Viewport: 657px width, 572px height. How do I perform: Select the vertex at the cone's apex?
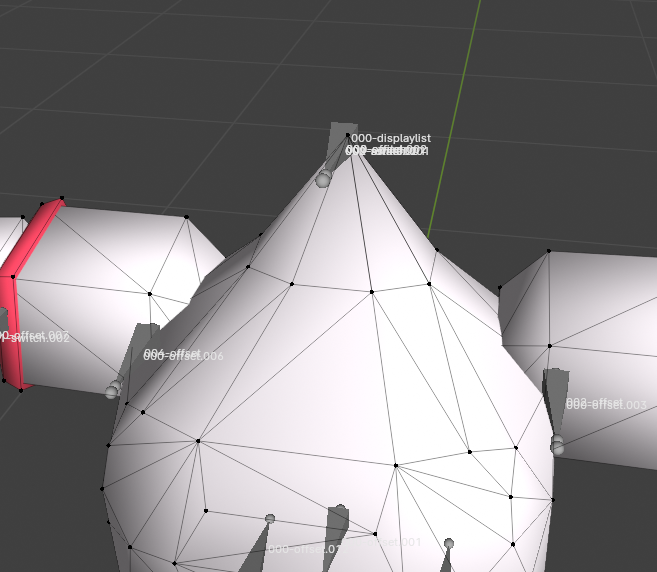(348, 135)
